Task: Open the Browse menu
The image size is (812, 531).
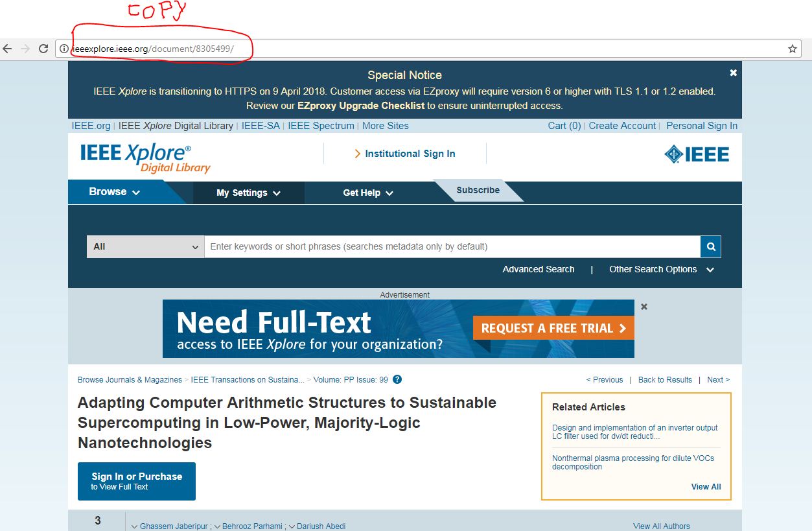Action: [115, 192]
